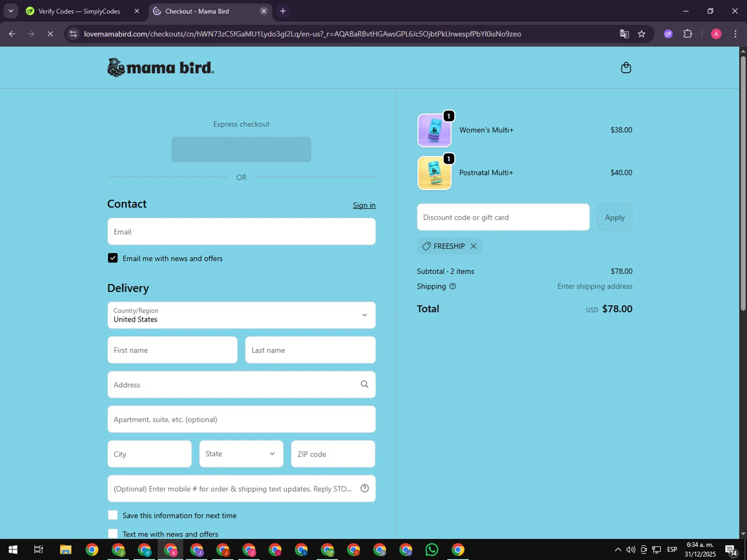Screen dimensions: 747x560
Task: Click the Sign in link
Action: tap(364, 205)
